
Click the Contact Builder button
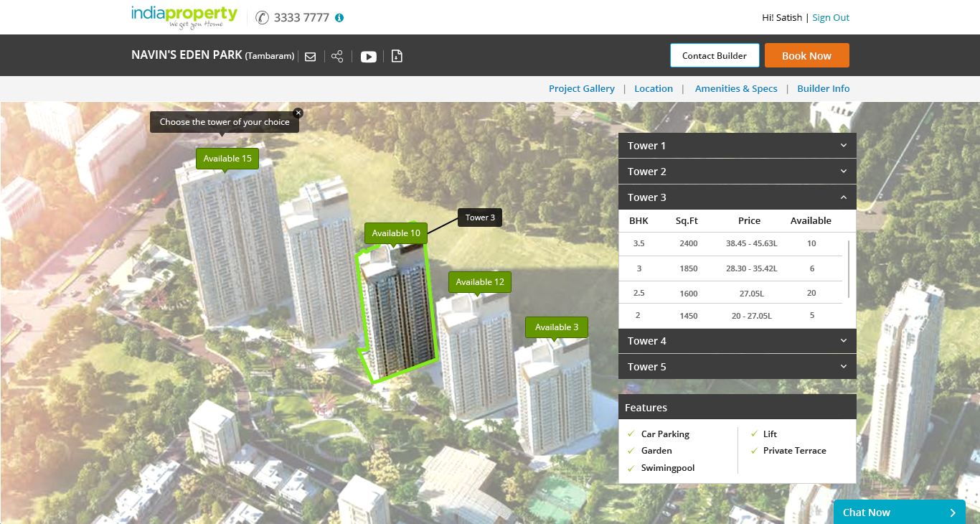715,55
